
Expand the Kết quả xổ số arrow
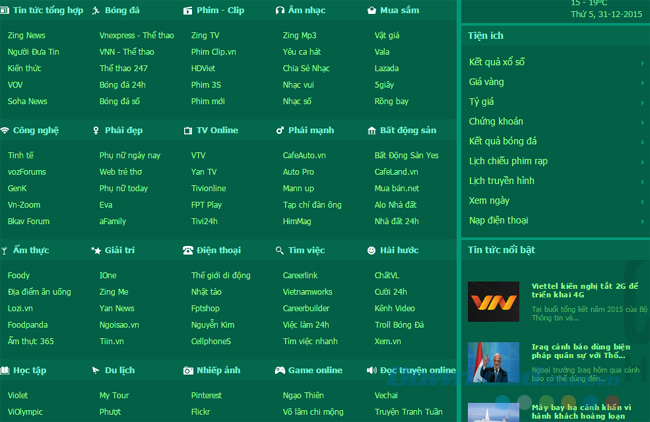[x=642, y=62]
